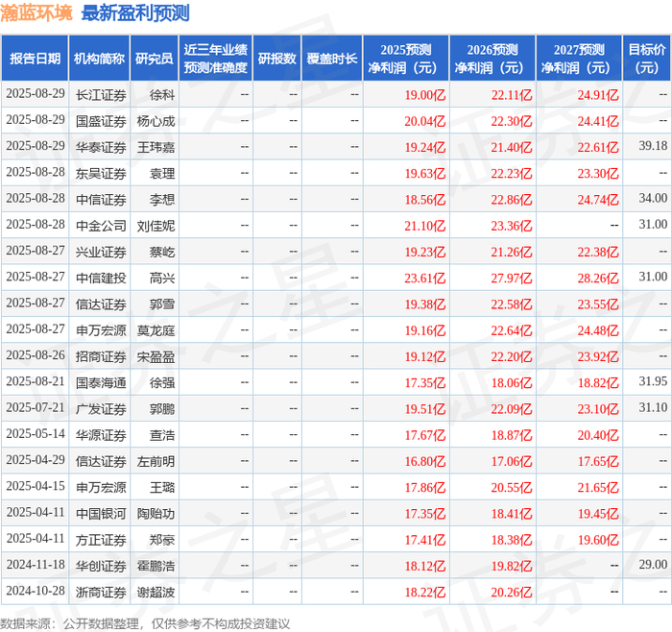Click analyst name 莫龙庭
The height and width of the screenshot is (632, 672).
tap(156, 330)
